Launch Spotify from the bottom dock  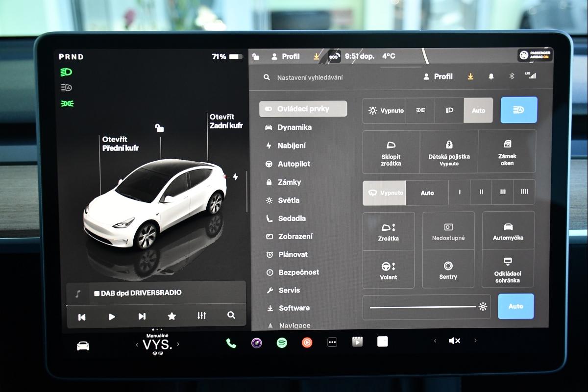282,343
